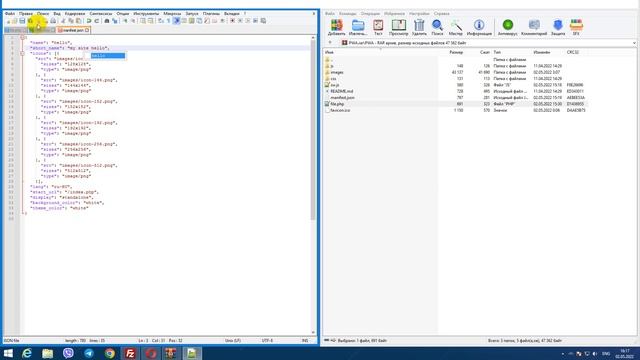Click Notepad++ Print toolbar icon
640x360 pixels.
[x=53, y=21]
